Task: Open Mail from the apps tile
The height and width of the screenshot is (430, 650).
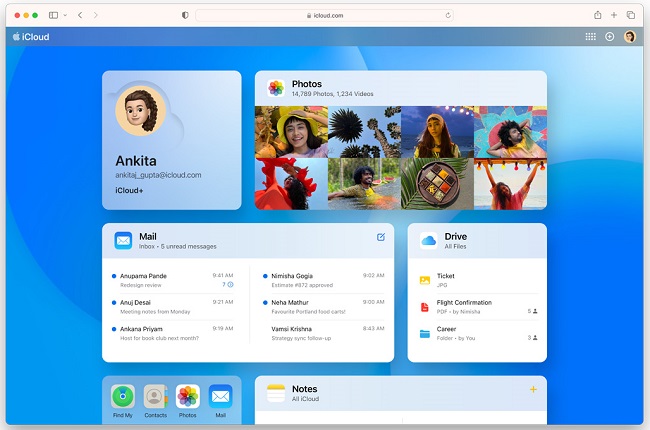Action: [221, 401]
